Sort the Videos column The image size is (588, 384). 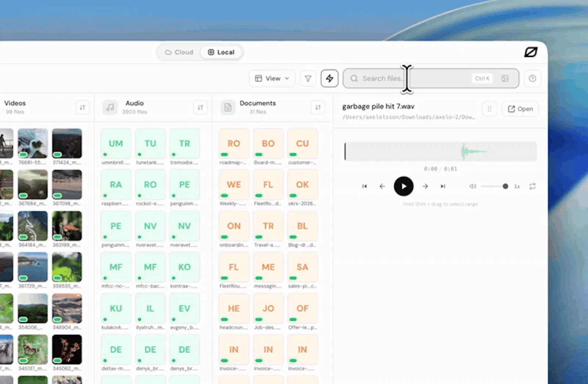[82, 107]
